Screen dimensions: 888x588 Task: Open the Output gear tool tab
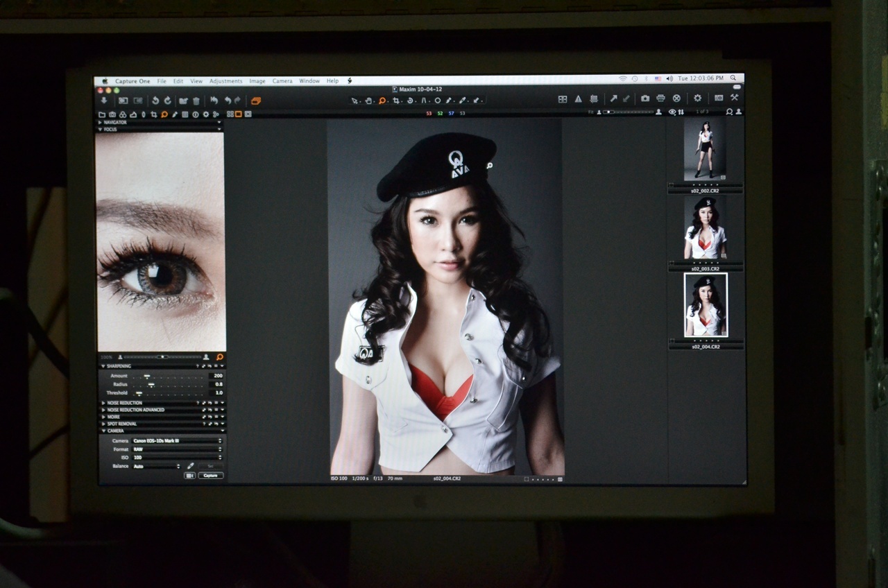(206, 114)
